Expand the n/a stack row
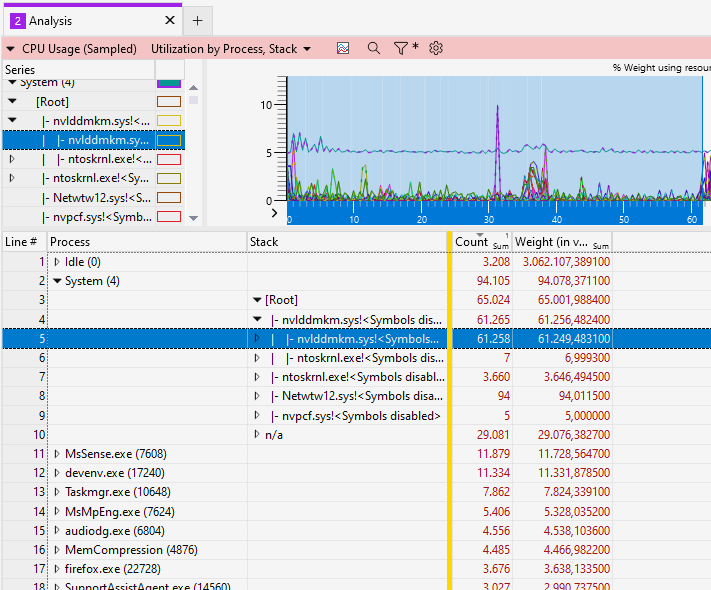711x590 pixels. [x=257, y=434]
